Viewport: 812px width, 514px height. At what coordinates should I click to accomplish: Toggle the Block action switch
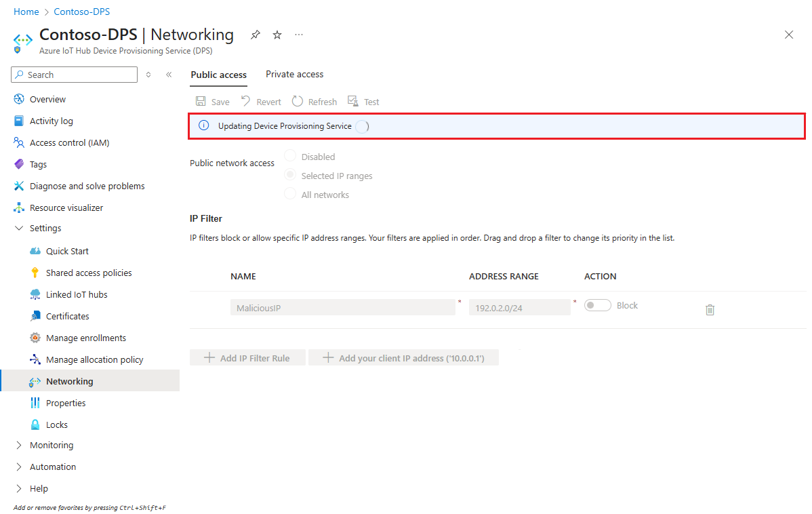(x=597, y=305)
